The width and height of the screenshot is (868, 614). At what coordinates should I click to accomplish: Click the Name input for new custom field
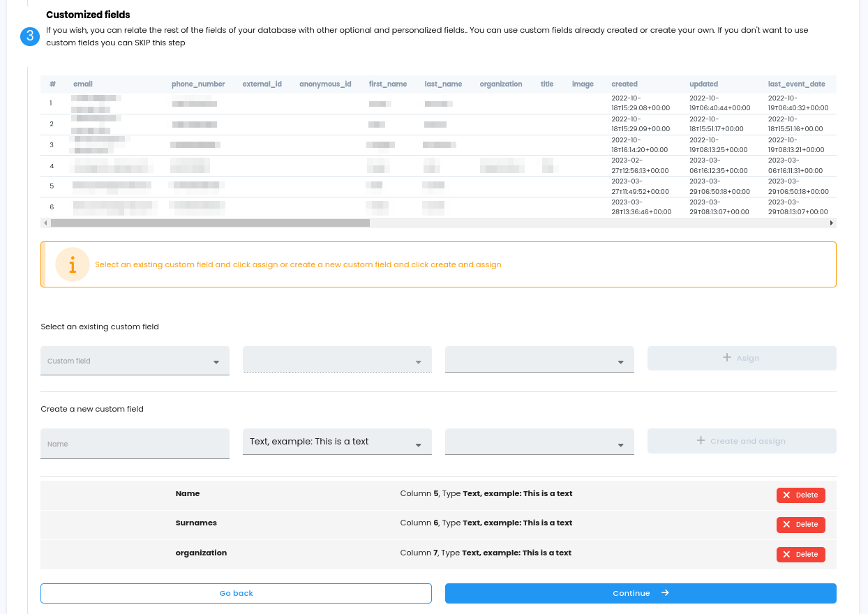pos(135,444)
